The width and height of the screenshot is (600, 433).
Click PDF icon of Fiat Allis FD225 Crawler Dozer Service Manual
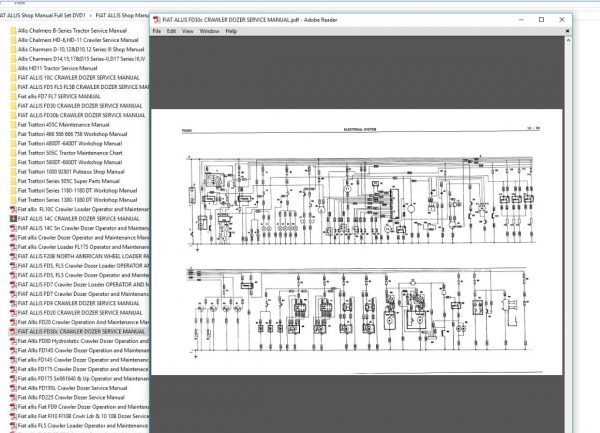click(13, 397)
